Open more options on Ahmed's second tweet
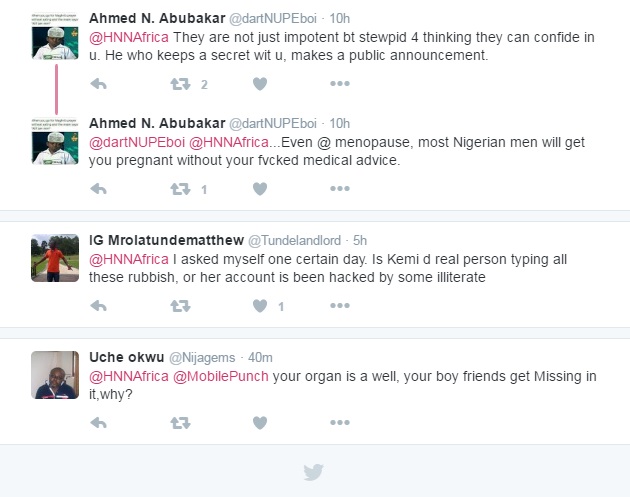This screenshot has width=630, height=497. pos(340,188)
